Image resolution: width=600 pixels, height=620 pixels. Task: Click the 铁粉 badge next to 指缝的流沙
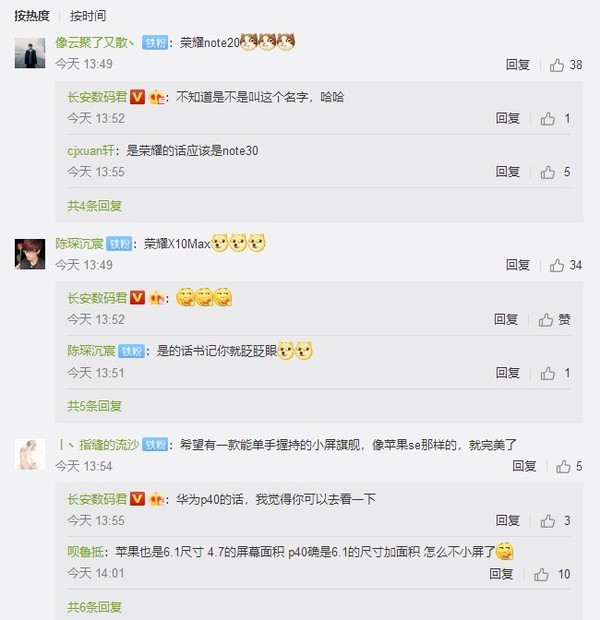[155, 445]
